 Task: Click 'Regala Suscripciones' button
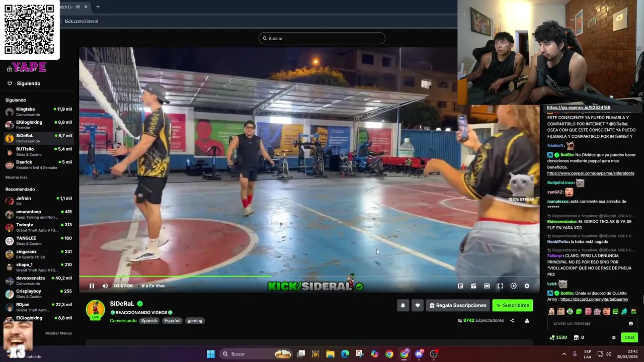point(458,305)
